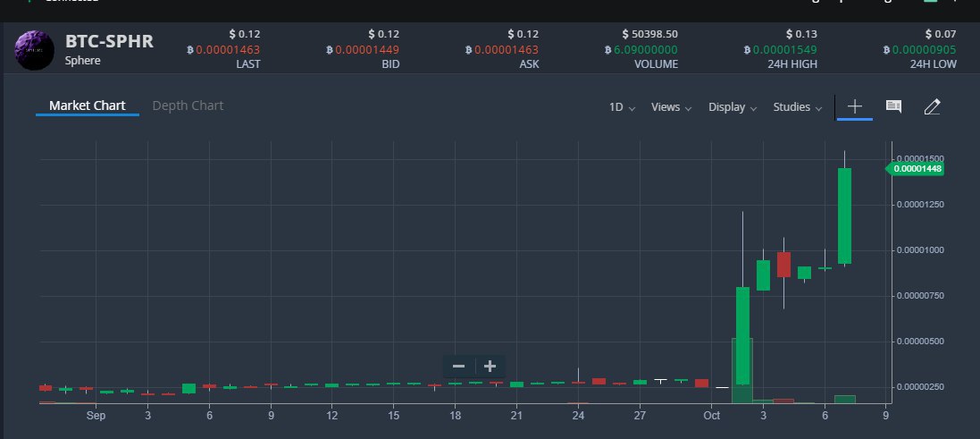Click the current price tag 0.00001448
The width and height of the screenshot is (980, 439).
click(915, 169)
